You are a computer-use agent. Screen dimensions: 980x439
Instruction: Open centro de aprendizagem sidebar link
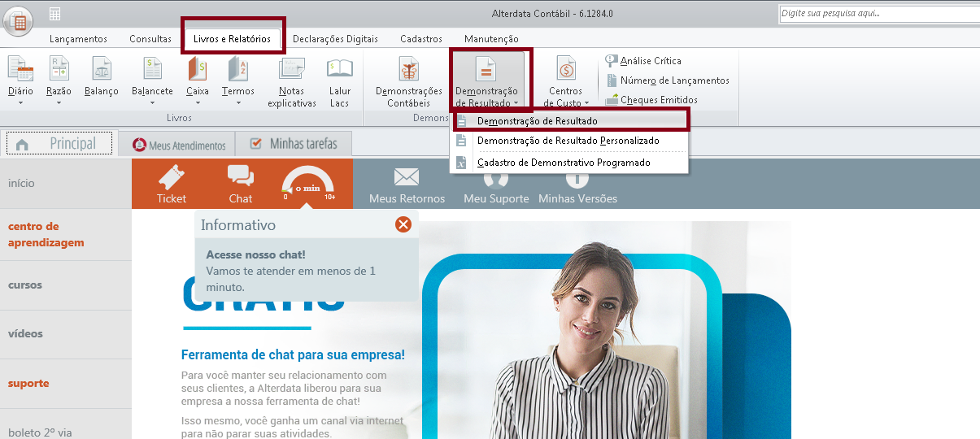click(x=46, y=234)
